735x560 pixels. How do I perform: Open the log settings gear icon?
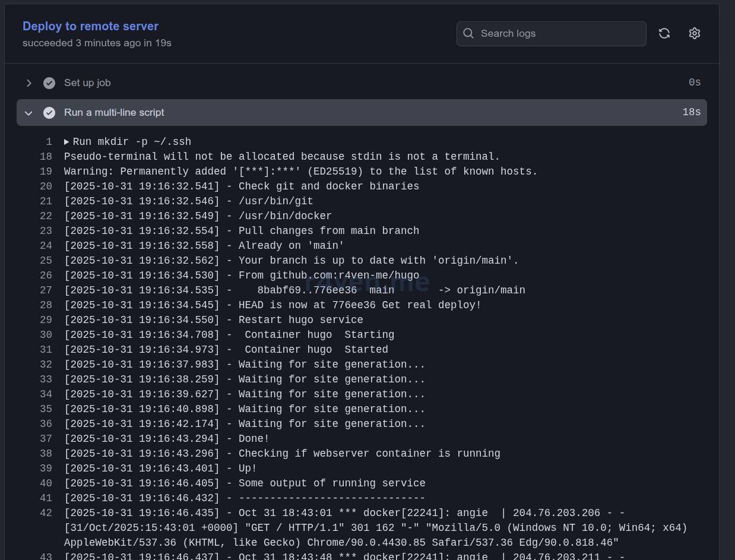[x=694, y=33]
